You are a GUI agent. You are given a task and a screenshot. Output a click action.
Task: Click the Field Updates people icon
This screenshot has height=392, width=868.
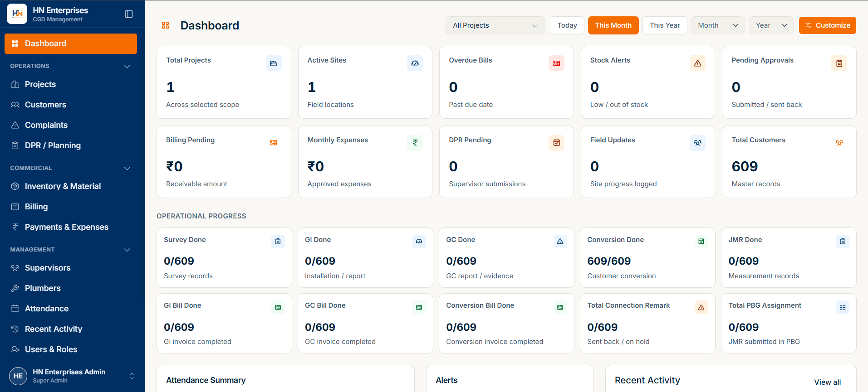698,143
